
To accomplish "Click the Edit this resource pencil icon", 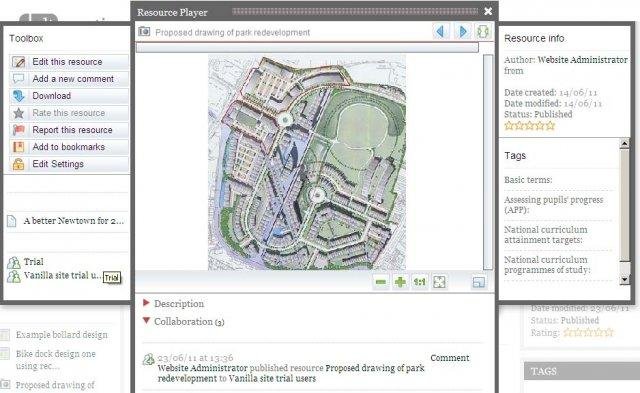I will pos(19,62).
